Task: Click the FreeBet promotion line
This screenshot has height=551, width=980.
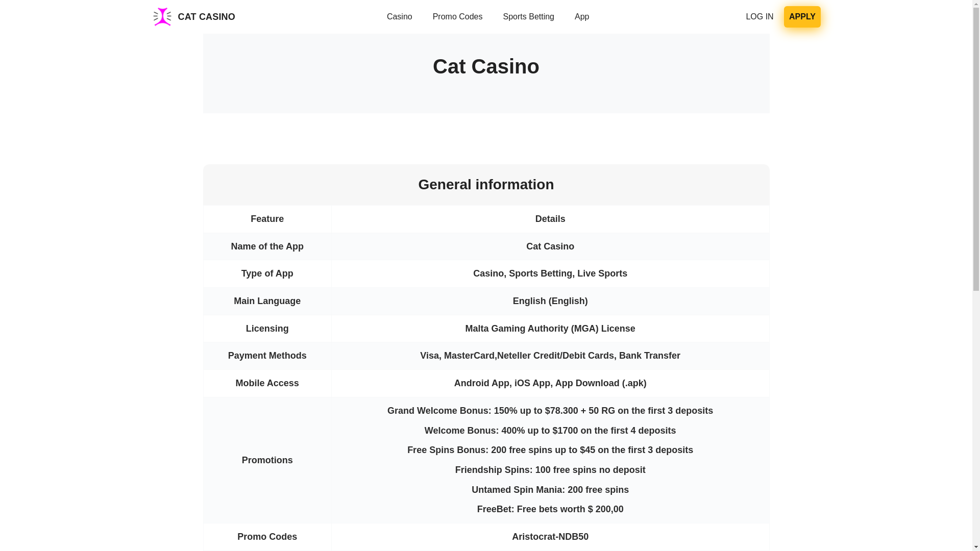Action: [x=550, y=509]
